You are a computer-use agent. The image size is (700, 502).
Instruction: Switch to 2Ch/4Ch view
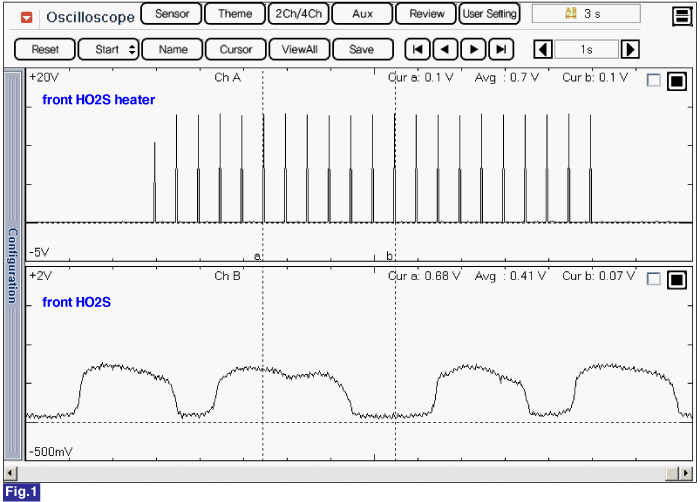[x=295, y=14]
